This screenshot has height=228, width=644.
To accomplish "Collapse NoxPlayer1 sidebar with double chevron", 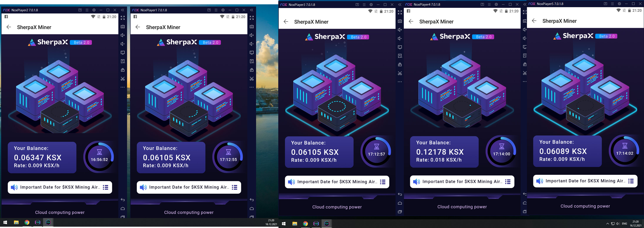I will click(x=252, y=10).
